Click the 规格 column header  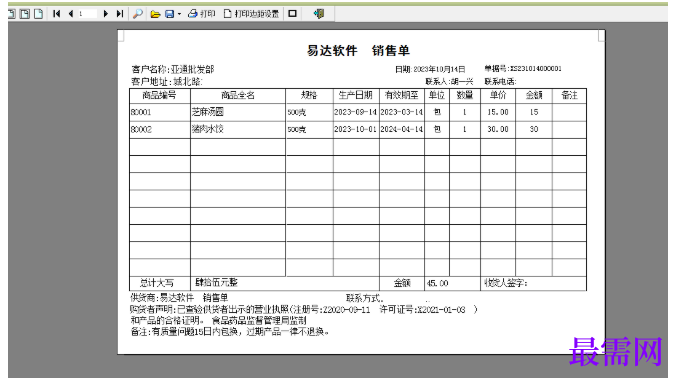tap(309, 95)
